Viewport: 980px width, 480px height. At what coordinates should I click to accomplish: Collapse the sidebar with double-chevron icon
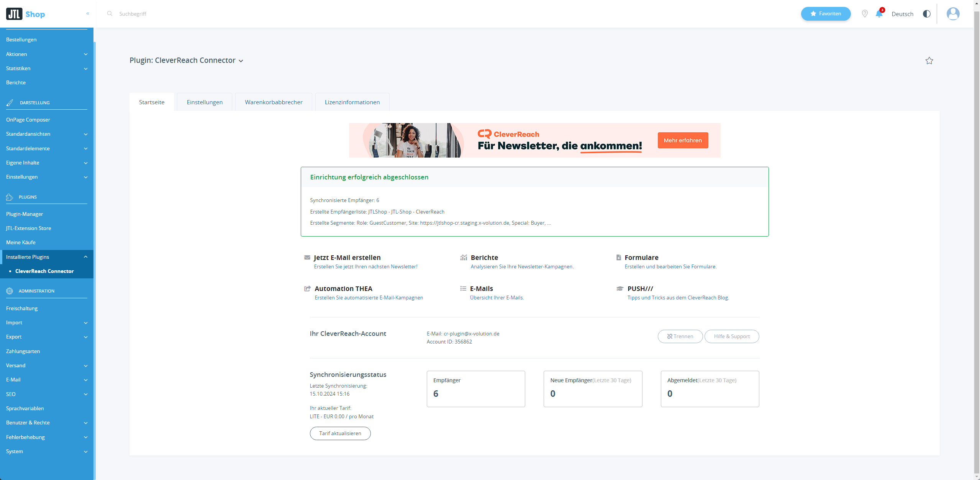pos(88,13)
